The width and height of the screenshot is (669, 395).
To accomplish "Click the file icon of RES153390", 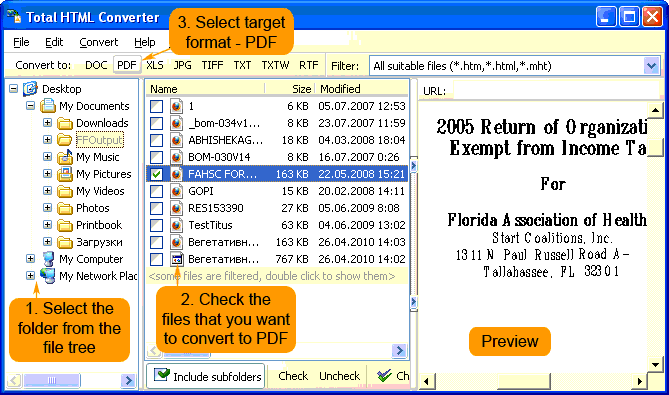I will [176, 208].
